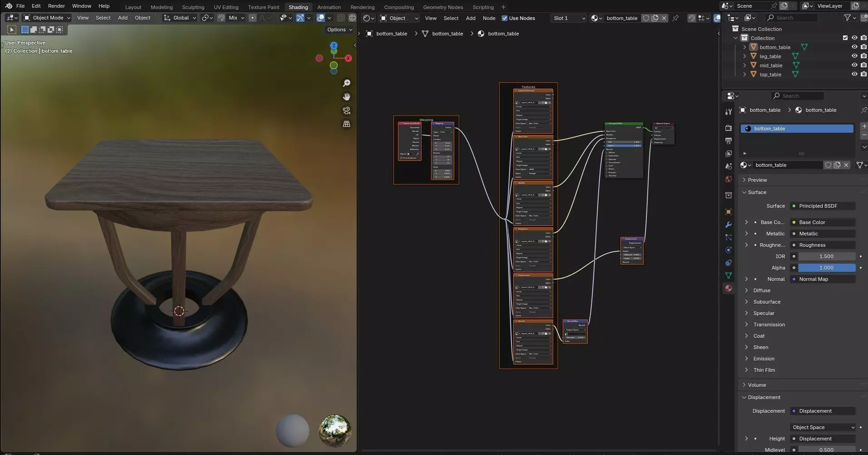The width and height of the screenshot is (868, 455).
Task: Adjust the Midlevel value slider
Action: tap(827, 450)
